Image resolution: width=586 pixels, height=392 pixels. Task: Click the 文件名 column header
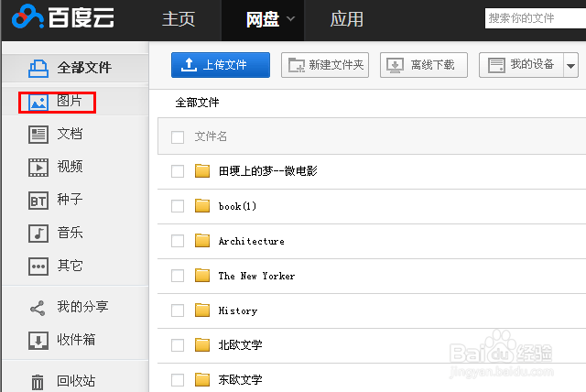(211, 136)
